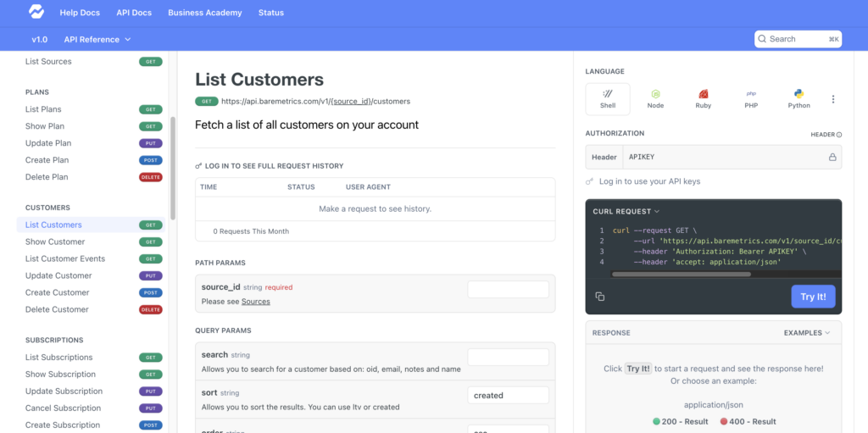
Task: Open the API Reference dropdown
Action: click(97, 39)
